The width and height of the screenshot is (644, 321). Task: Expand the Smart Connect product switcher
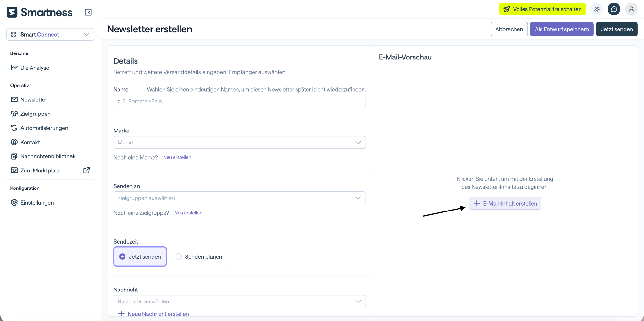pyautogui.click(x=50, y=34)
